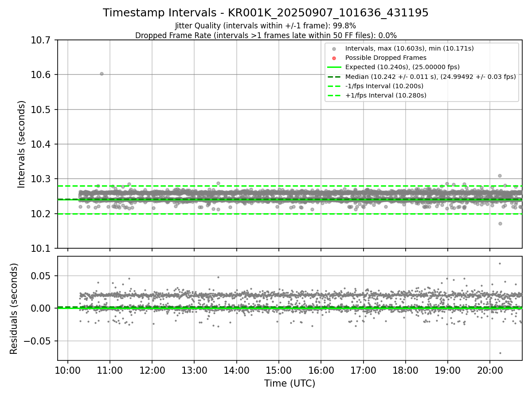
Task: Click the 'Jitter Quality' 99.8% subtitle line
Action: tap(266, 26)
